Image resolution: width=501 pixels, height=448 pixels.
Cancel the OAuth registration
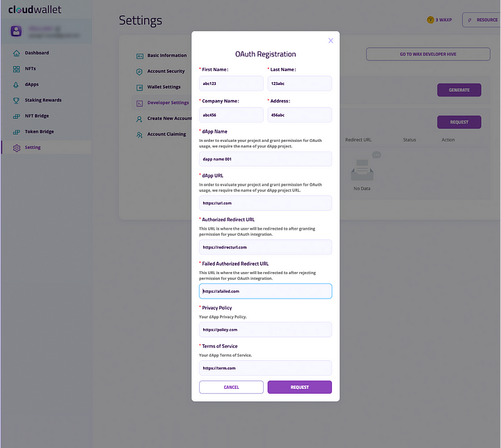coord(231,387)
